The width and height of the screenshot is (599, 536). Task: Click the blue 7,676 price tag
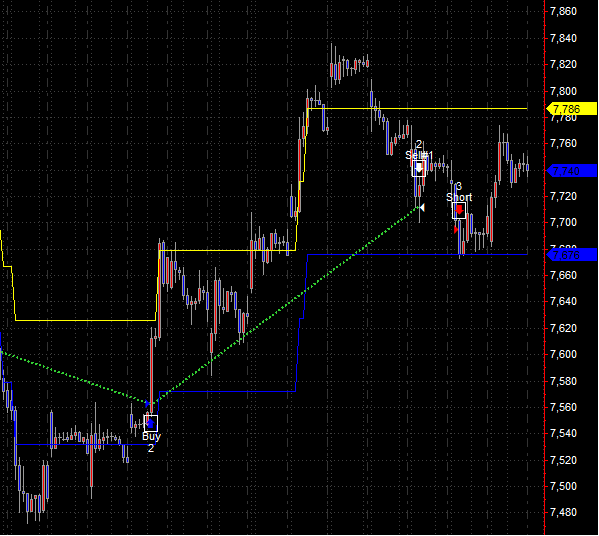click(571, 255)
